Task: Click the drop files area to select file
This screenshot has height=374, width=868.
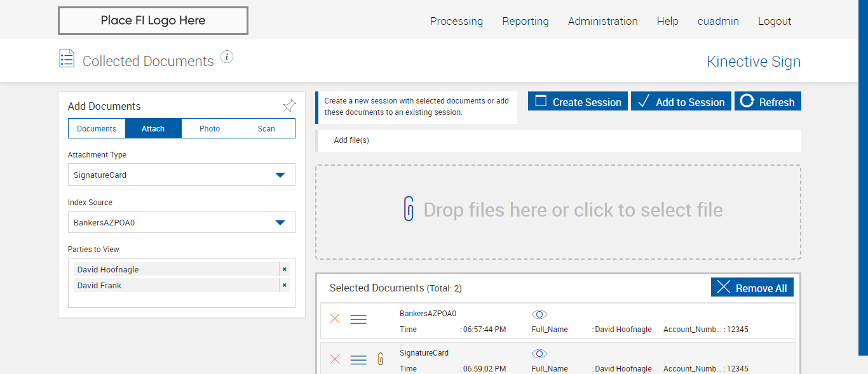Action: point(558,211)
